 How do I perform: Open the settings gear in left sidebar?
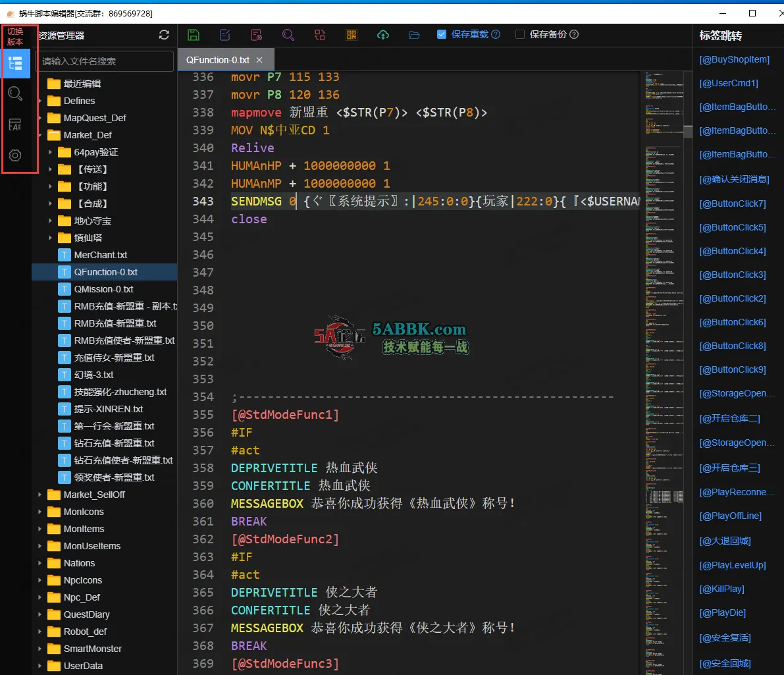[x=16, y=155]
